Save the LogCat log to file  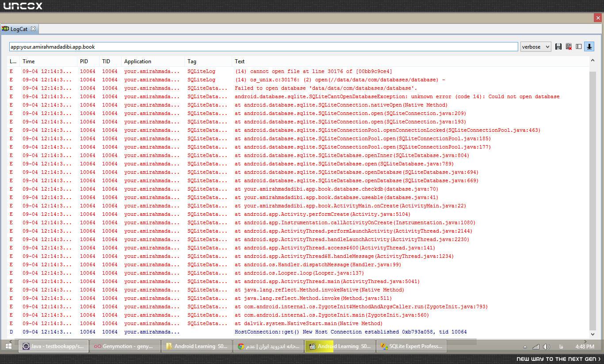558,46
